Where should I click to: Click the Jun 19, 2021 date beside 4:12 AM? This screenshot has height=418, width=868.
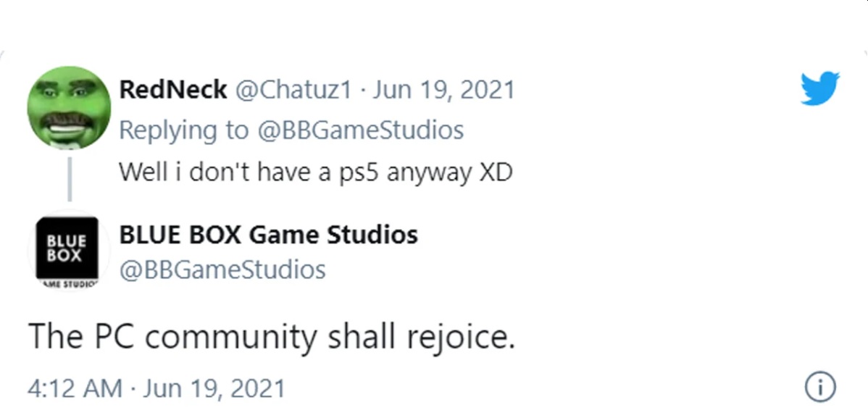tap(214, 388)
